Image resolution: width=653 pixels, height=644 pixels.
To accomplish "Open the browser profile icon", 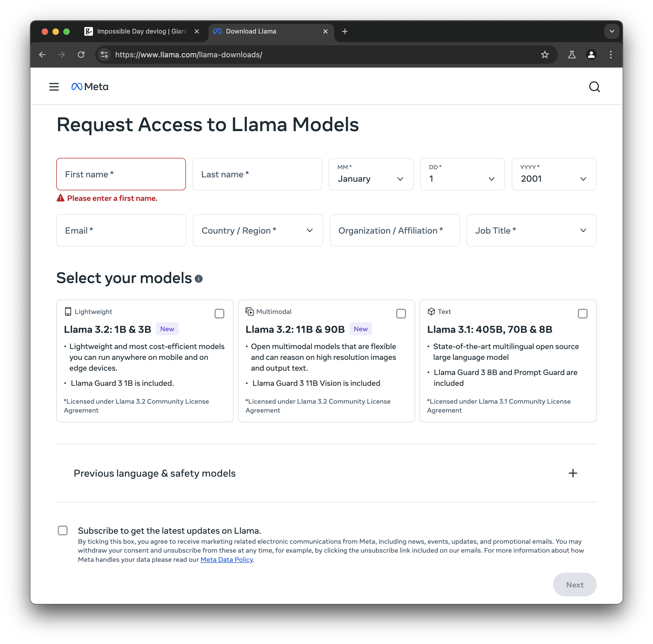I will tap(591, 54).
